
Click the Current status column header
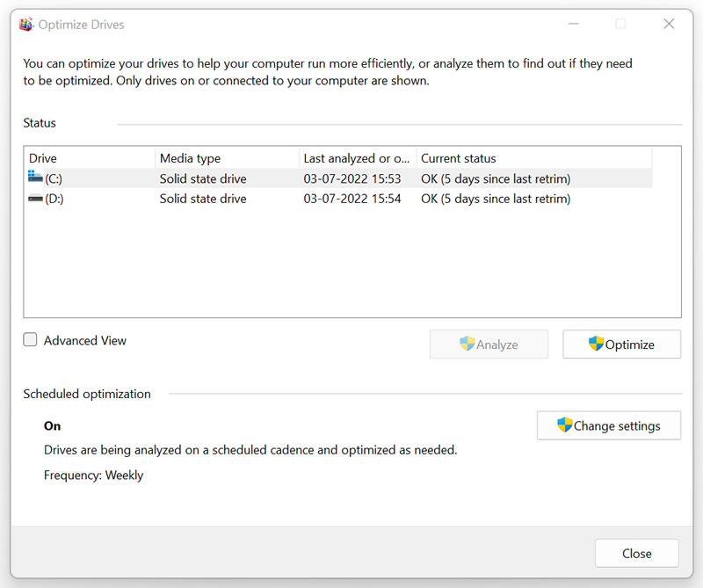pyautogui.click(x=534, y=158)
